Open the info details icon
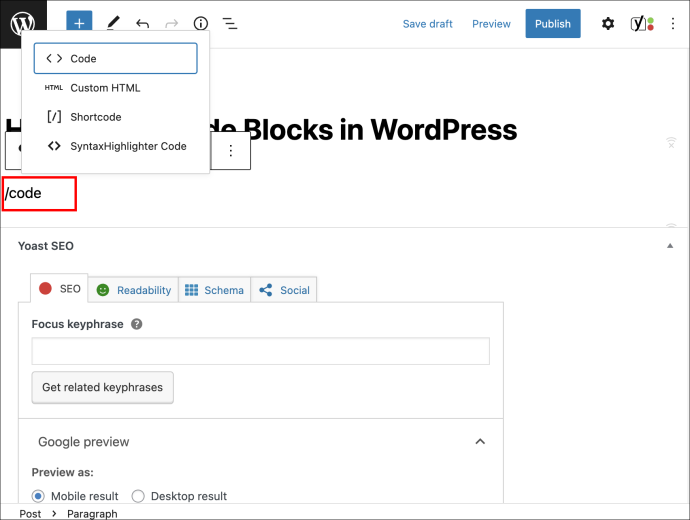This screenshot has width=690, height=520. [x=201, y=23]
